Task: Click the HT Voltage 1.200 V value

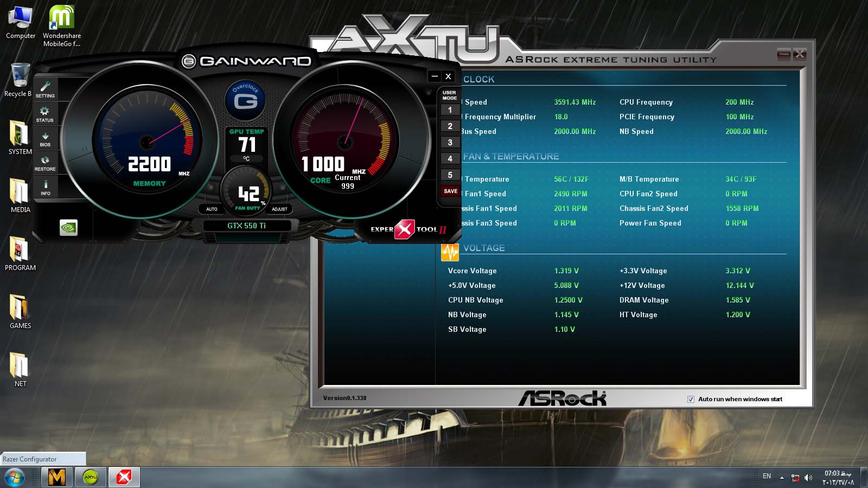Action: click(738, 314)
